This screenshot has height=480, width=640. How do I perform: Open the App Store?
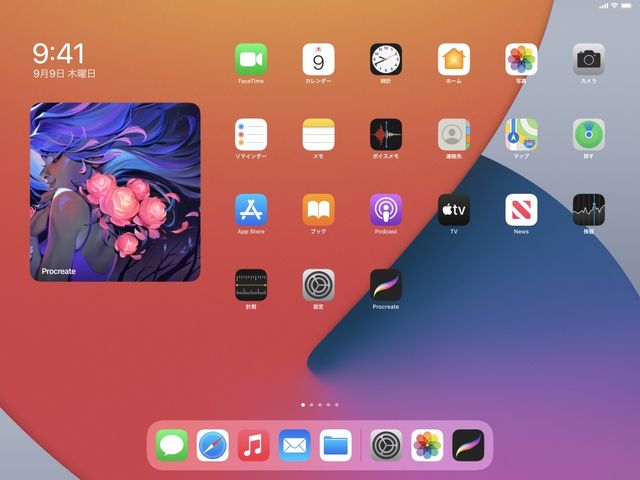pos(251,210)
